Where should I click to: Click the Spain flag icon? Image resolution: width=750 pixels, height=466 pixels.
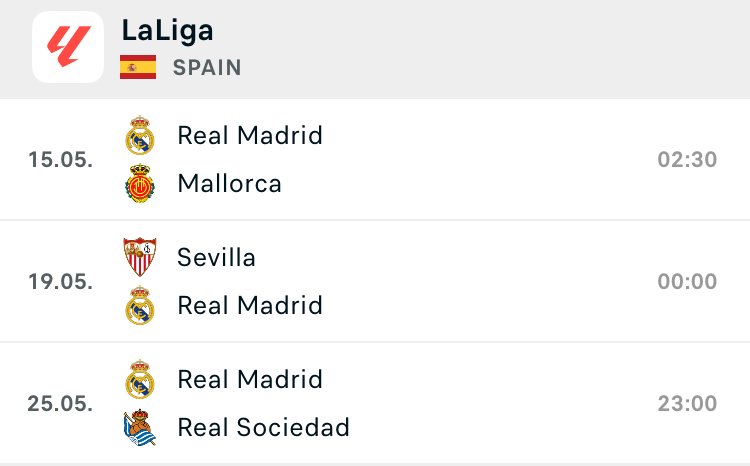pos(138,67)
